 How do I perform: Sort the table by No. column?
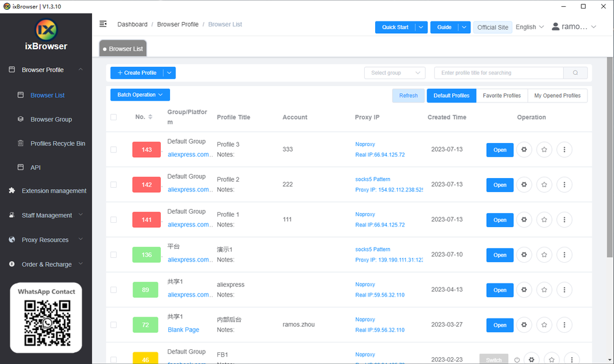pyautogui.click(x=150, y=117)
